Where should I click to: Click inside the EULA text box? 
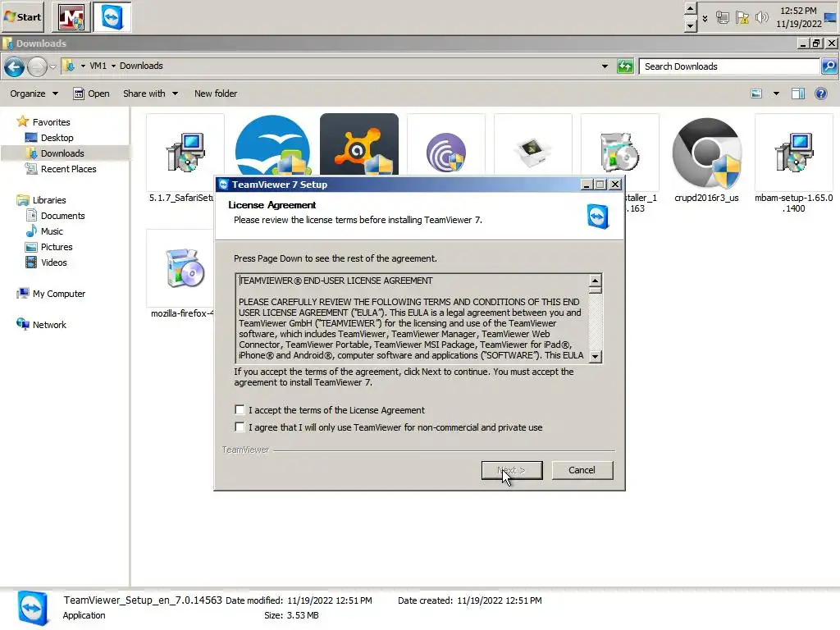(x=413, y=318)
